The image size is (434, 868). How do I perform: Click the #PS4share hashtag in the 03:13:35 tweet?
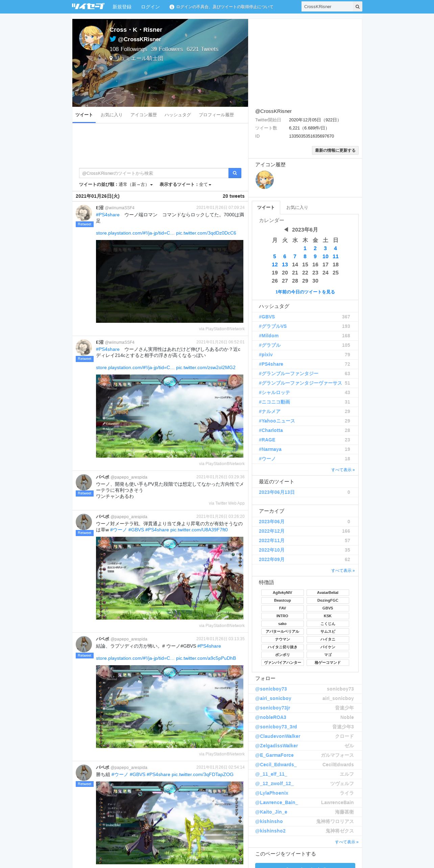tap(209, 646)
